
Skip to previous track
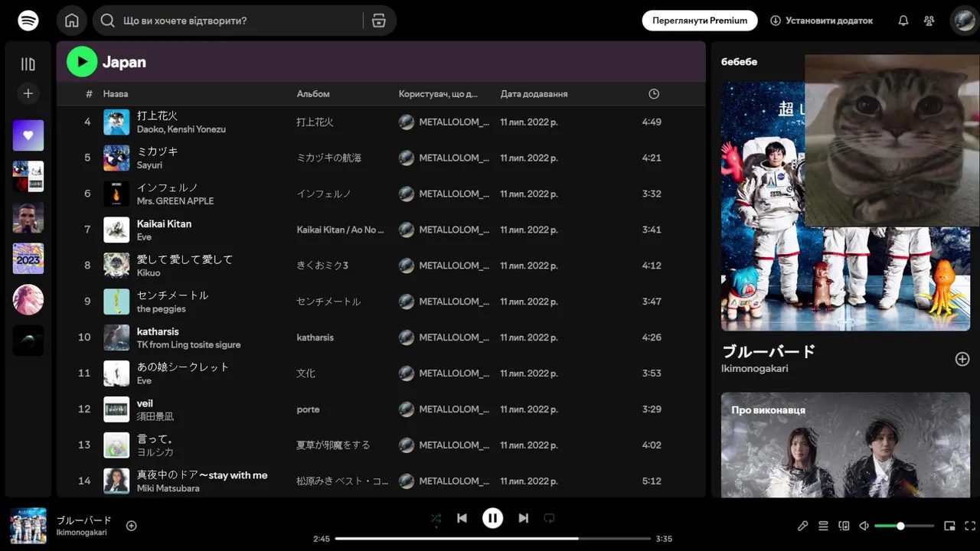click(462, 518)
